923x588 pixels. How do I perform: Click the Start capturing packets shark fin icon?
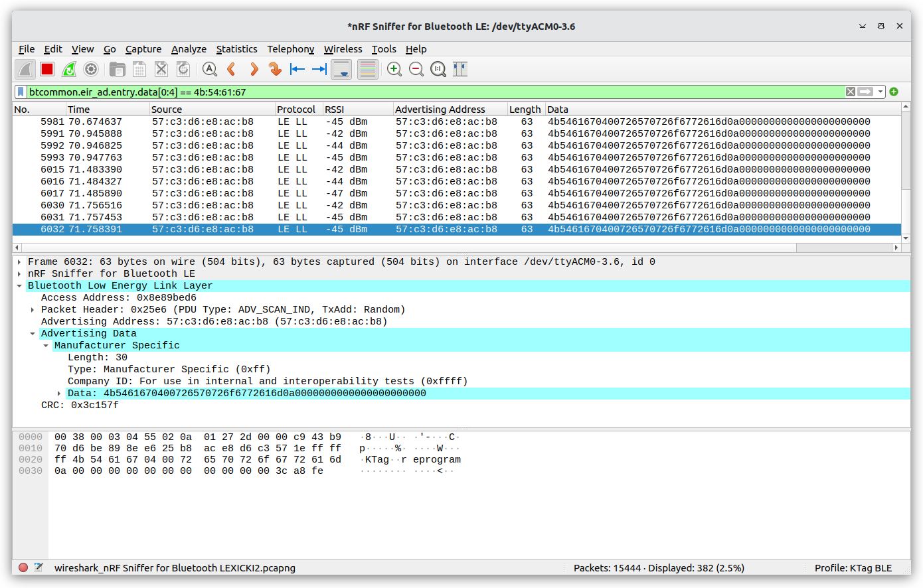tap(25, 69)
